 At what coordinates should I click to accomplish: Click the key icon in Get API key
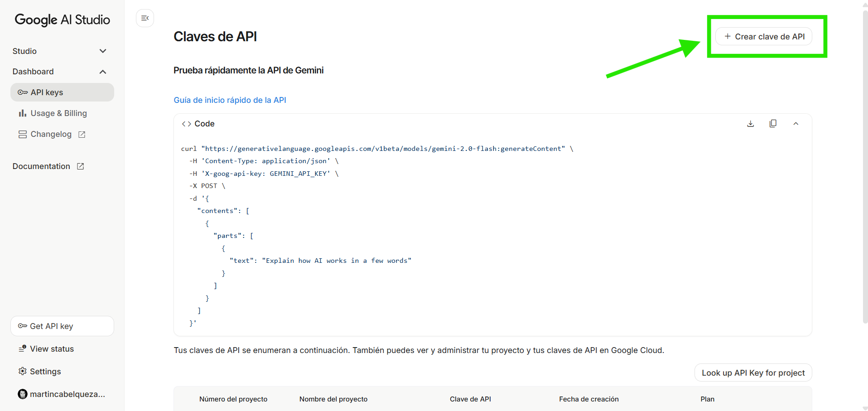tap(23, 326)
